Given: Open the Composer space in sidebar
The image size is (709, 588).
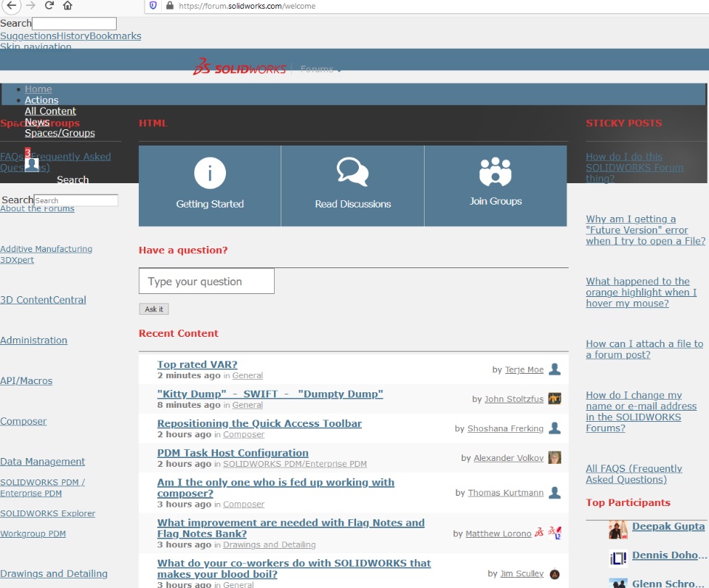Looking at the screenshot, I should tap(23, 421).
